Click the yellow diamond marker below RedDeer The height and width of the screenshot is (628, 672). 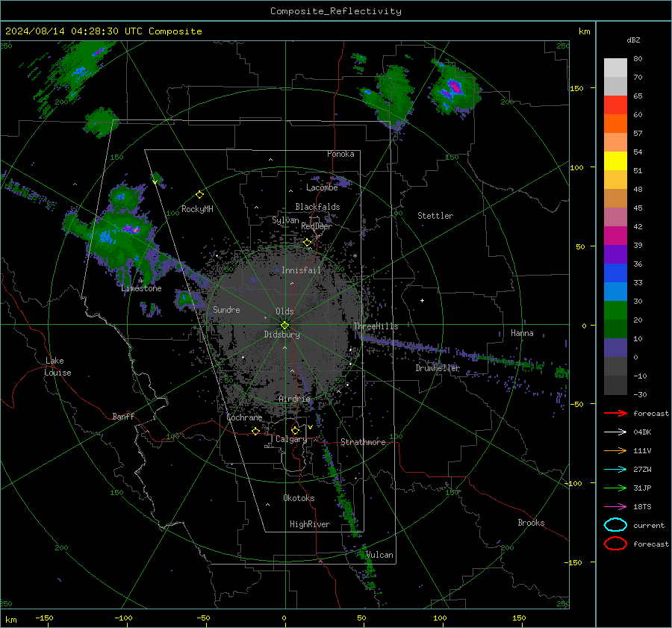pos(308,243)
